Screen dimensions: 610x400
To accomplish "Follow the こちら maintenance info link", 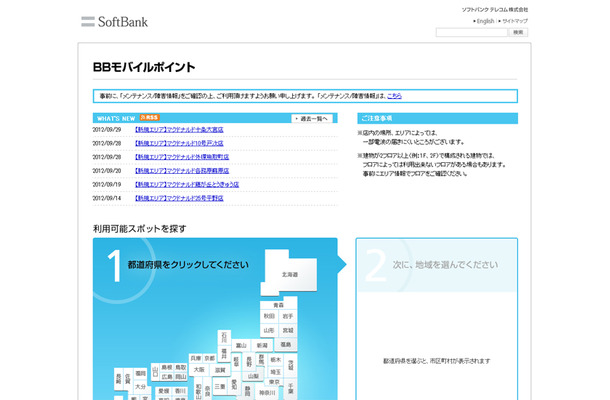I will point(394,96).
